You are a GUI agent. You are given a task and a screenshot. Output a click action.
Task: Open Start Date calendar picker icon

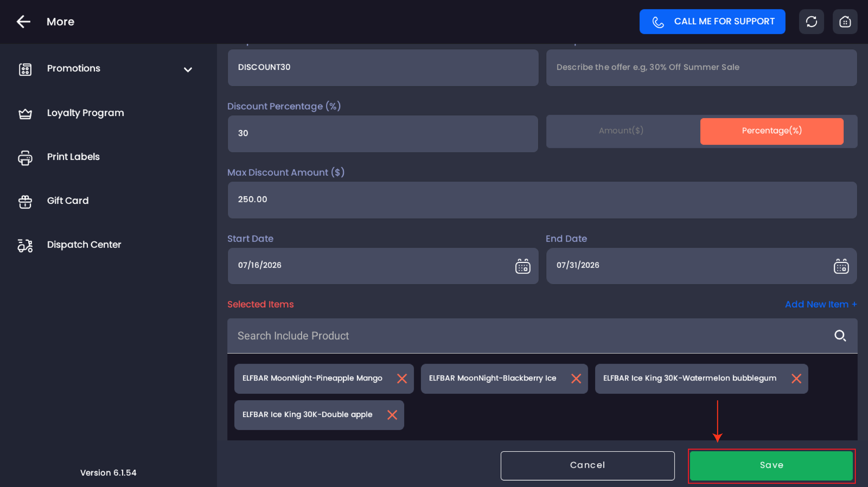[x=523, y=266]
